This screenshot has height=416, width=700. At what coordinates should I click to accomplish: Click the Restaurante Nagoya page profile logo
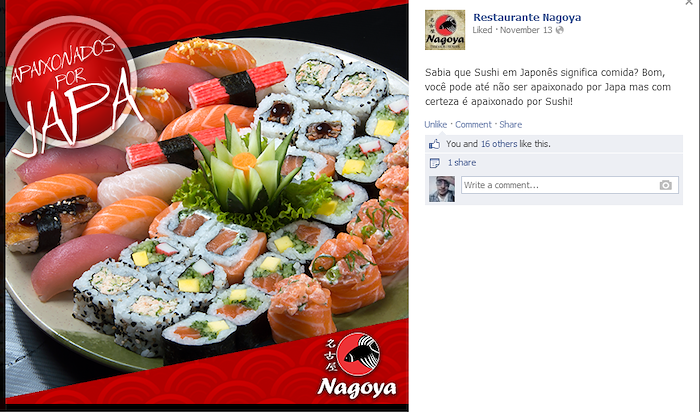(445, 30)
